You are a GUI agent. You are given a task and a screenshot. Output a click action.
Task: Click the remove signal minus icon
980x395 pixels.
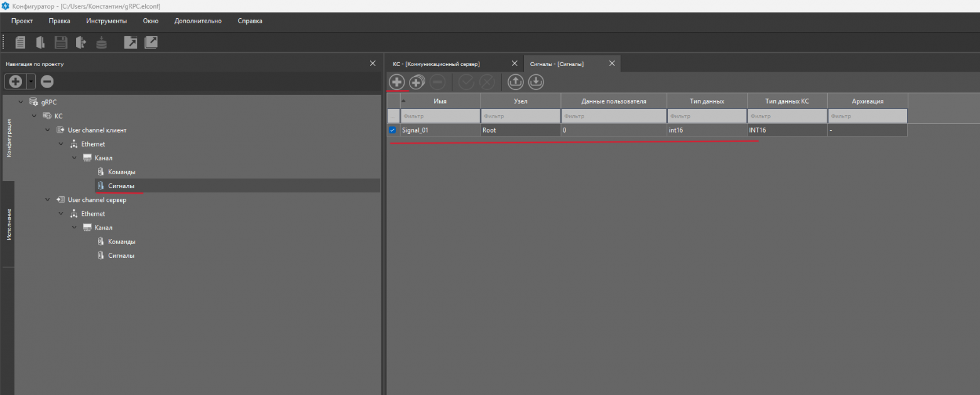[x=438, y=82]
